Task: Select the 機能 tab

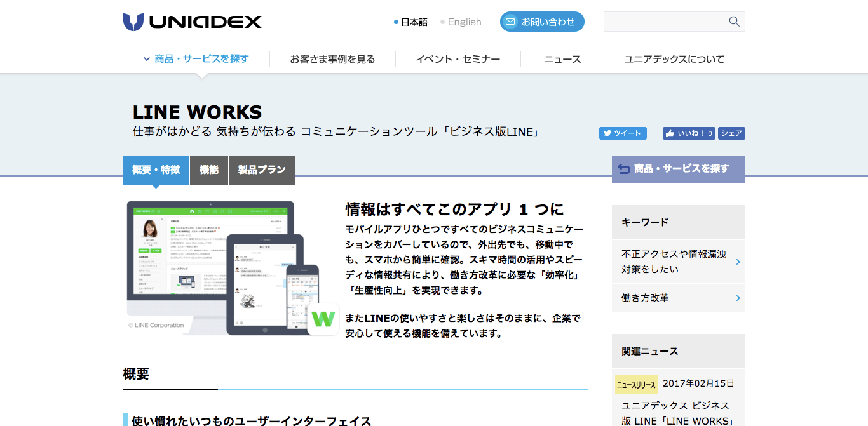Action: (208, 170)
